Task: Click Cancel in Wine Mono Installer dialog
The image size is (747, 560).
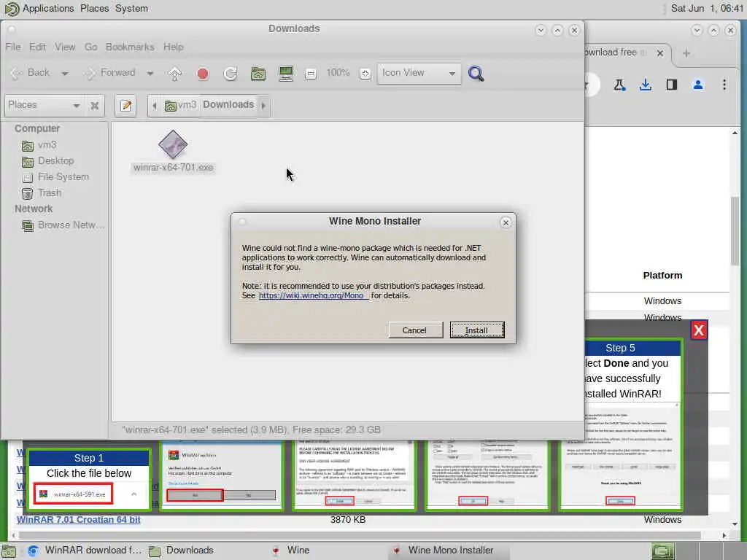Action: pos(415,330)
